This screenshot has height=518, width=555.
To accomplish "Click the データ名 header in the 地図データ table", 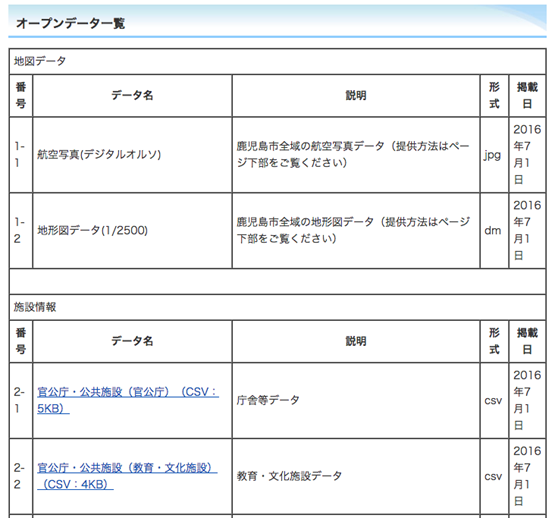I will click(x=132, y=95).
